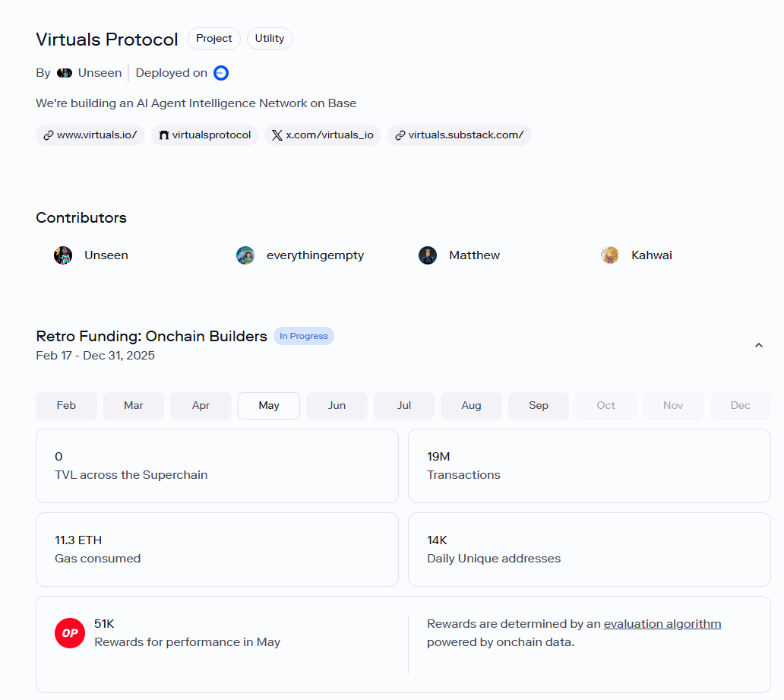Viewport: 784px width, 700px height.
Task: Open the virtualsprotocol GitHub link
Action: click(204, 135)
